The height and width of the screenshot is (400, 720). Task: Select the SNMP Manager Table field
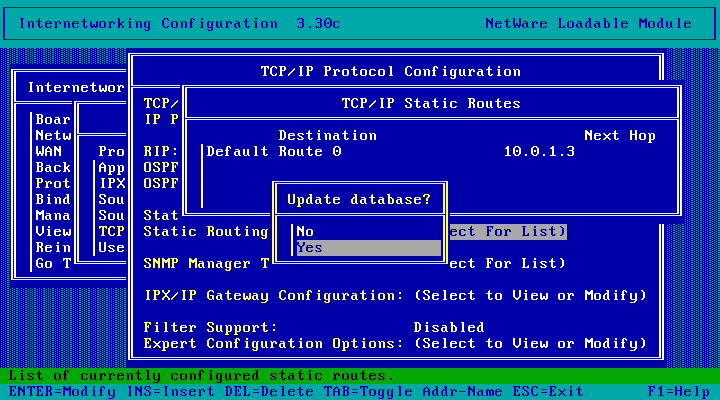(507, 263)
